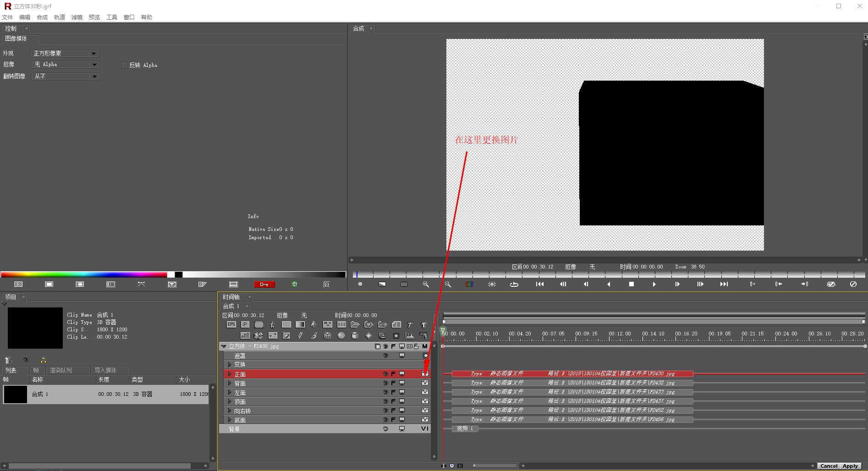This screenshot has width=868, height=471.
Task: Switch to 渲染队列 tab
Action: [67, 370]
